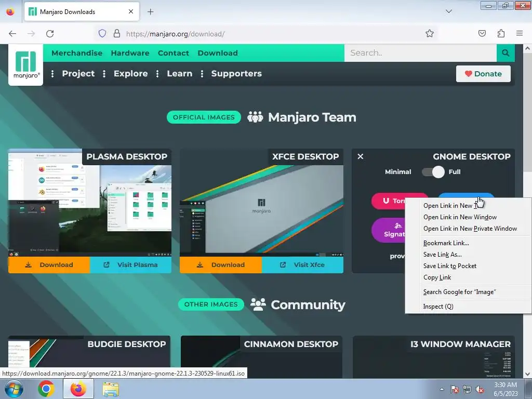532x399 pixels.
Task: Click the Firefox back arrow
Action: [12, 34]
